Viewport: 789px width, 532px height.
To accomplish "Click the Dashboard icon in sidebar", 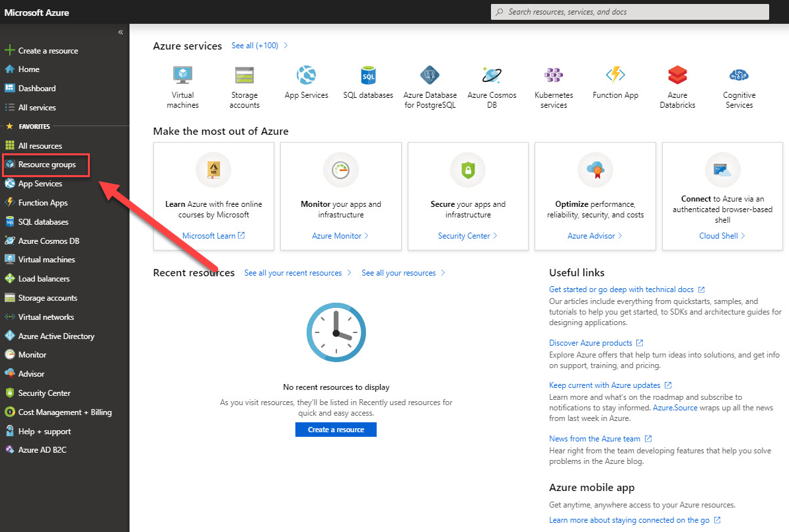I will 9,88.
